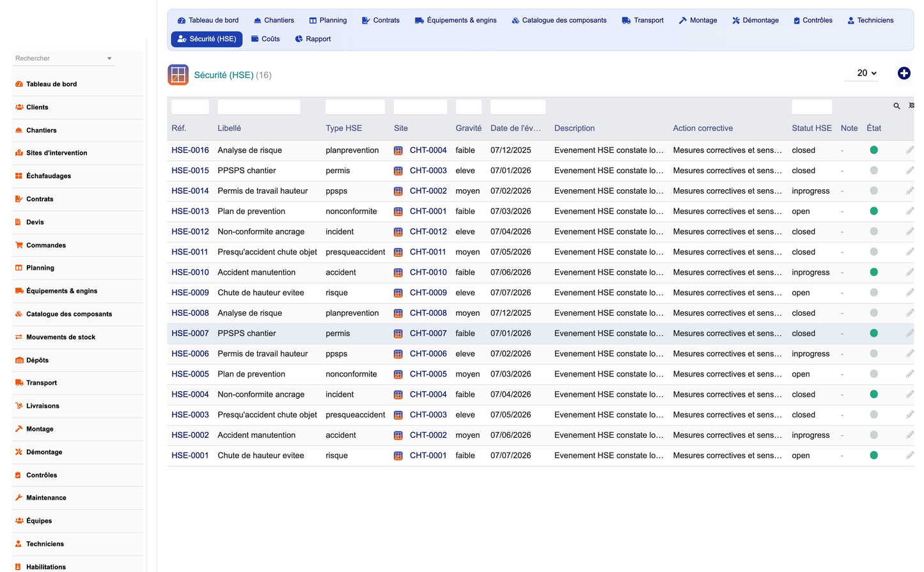924x572 pixels.
Task: Toggle the État dot for HSE-0015
Action: pyautogui.click(x=874, y=171)
